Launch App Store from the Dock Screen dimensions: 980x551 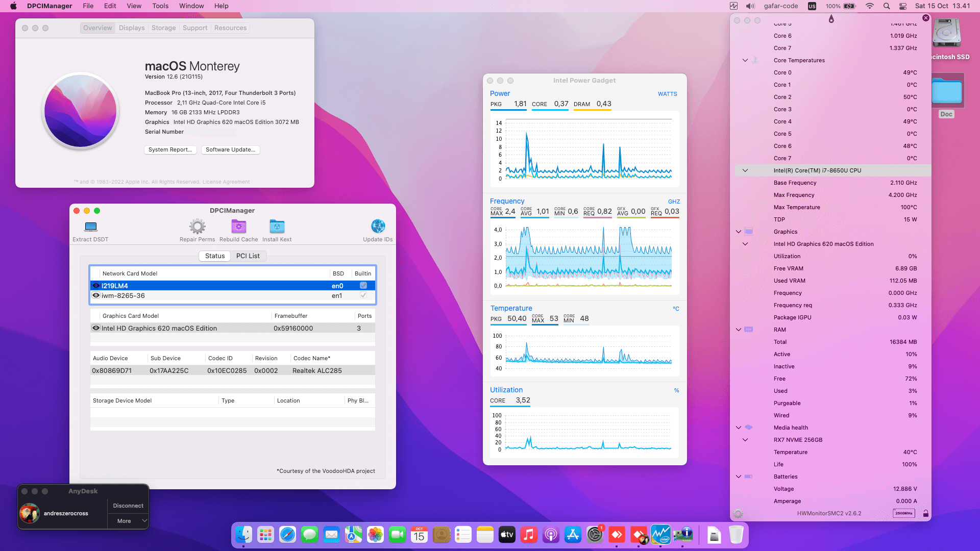573,535
